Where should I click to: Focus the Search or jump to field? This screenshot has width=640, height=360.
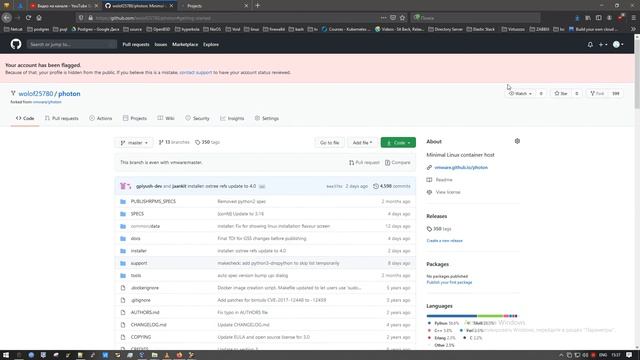[x=72, y=44]
